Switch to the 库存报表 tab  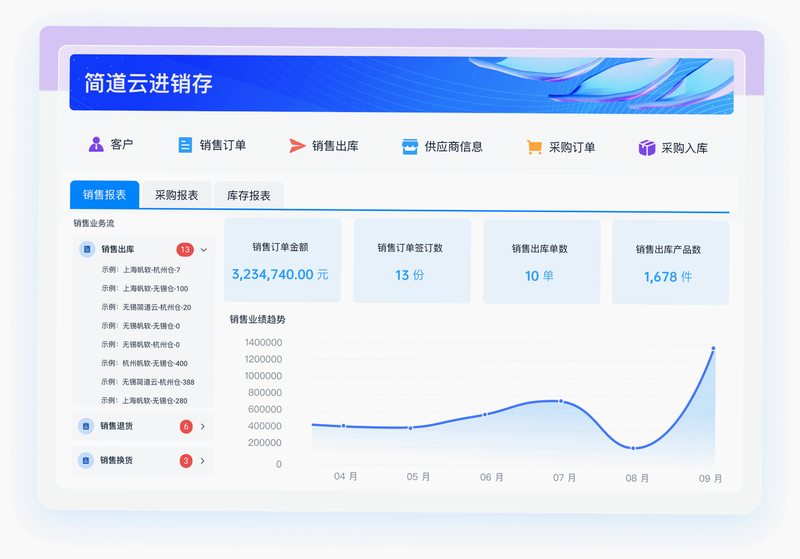pos(249,195)
